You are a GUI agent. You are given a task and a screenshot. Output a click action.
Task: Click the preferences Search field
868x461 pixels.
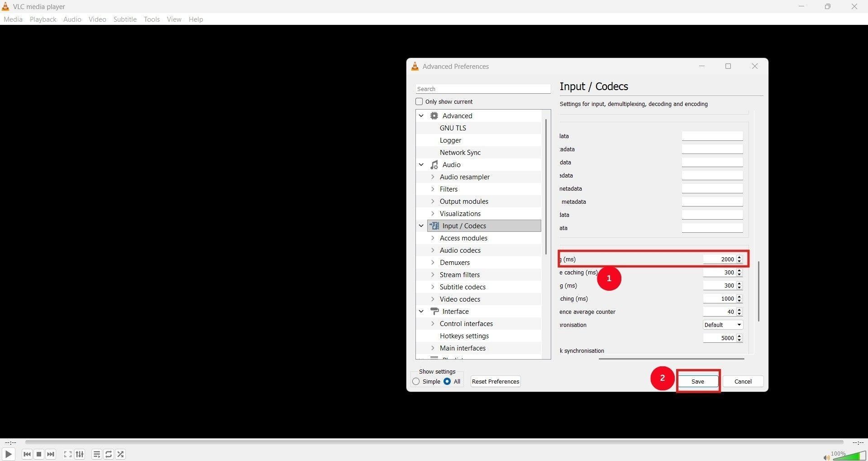pos(483,89)
